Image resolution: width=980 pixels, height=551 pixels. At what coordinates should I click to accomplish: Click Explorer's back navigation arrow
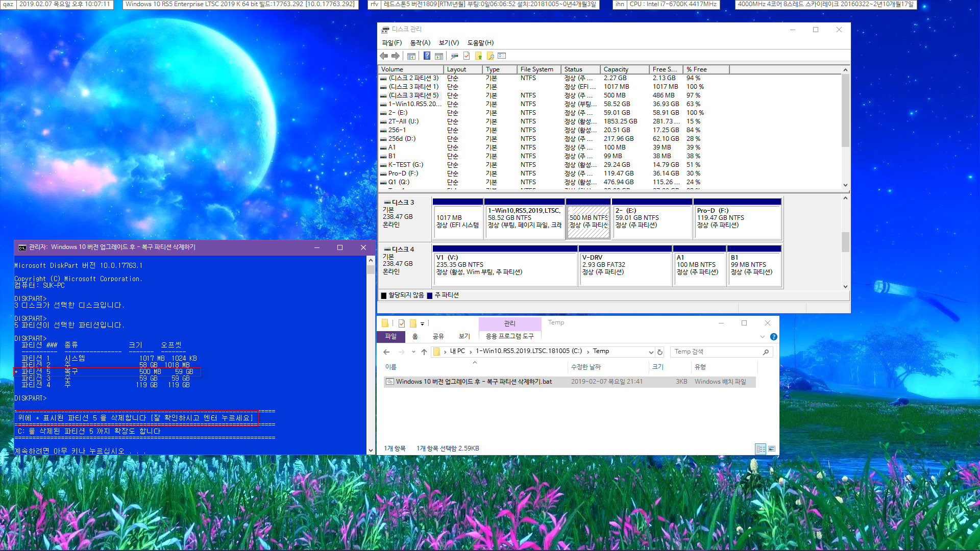386,352
